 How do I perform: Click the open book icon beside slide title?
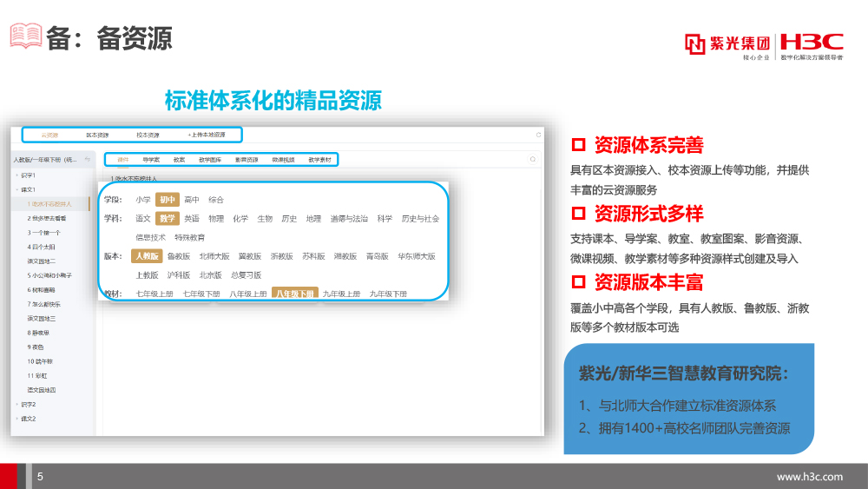click(25, 36)
